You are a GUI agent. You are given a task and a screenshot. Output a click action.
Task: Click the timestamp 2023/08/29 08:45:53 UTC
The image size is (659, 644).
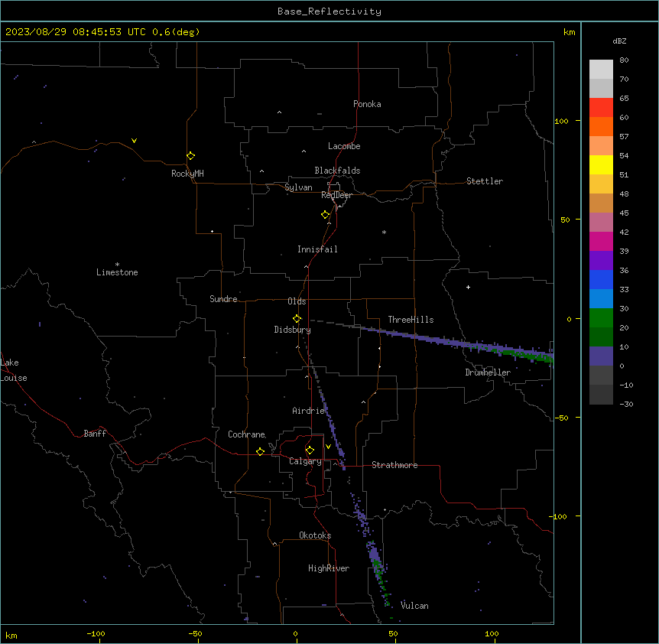pos(76,32)
